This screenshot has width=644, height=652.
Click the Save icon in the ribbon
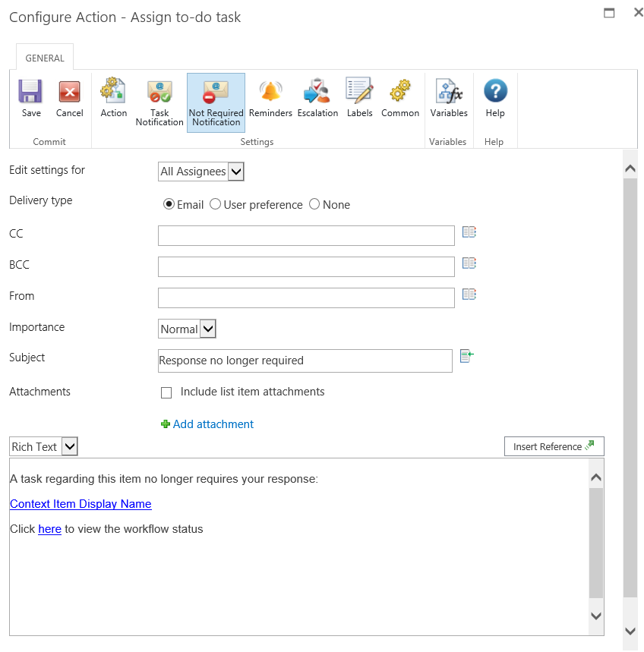coord(31,99)
